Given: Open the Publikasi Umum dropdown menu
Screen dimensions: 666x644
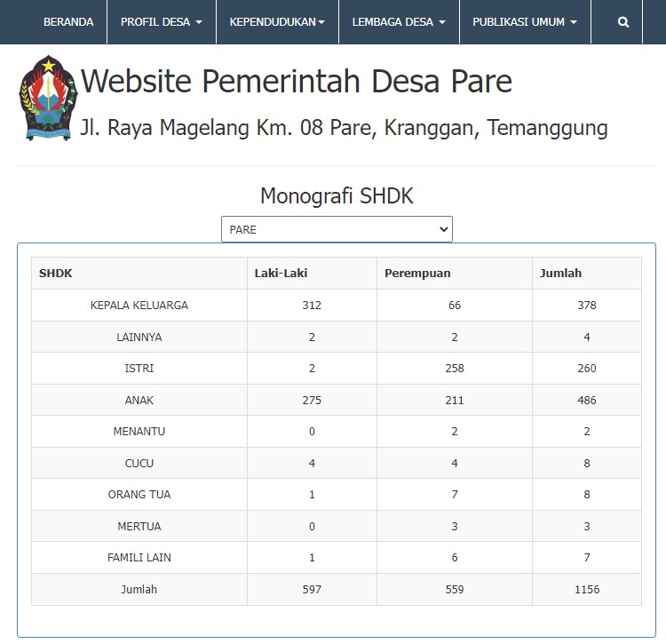Looking at the screenshot, I should point(524,22).
